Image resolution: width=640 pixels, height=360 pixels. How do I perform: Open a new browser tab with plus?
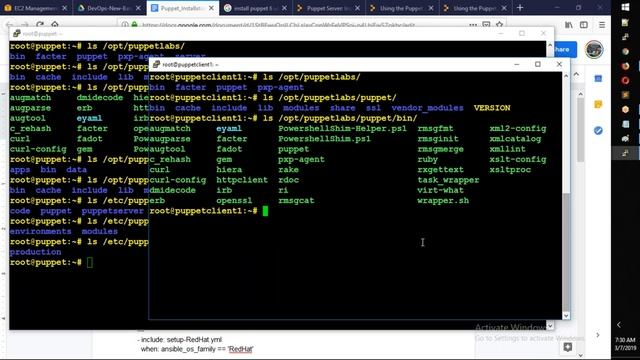click(520, 8)
